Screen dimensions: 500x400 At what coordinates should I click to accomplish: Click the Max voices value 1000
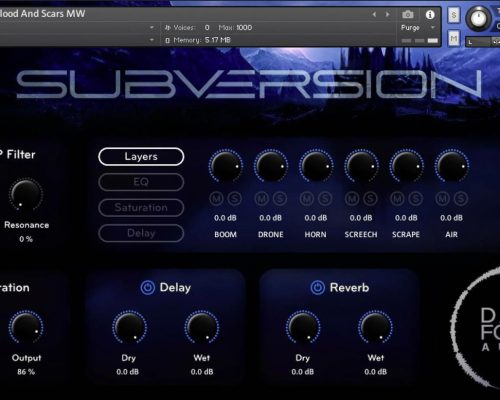(x=244, y=28)
